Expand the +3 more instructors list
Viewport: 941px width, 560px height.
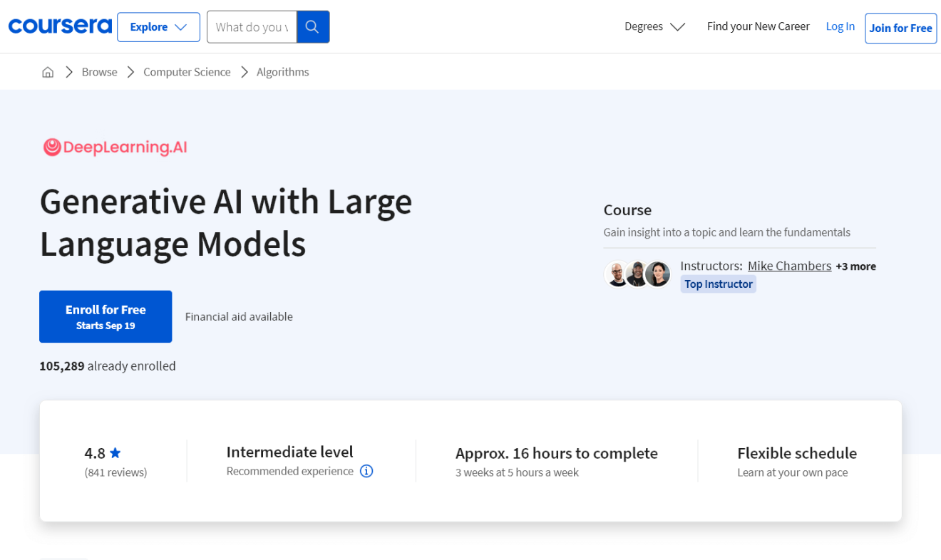855,266
